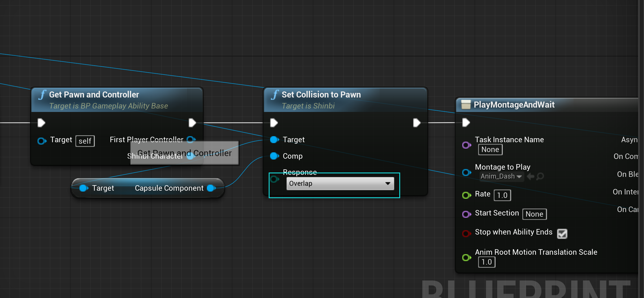
Task: Click the function icon on Get Pawn and Controller
Action: click(42, 94)
